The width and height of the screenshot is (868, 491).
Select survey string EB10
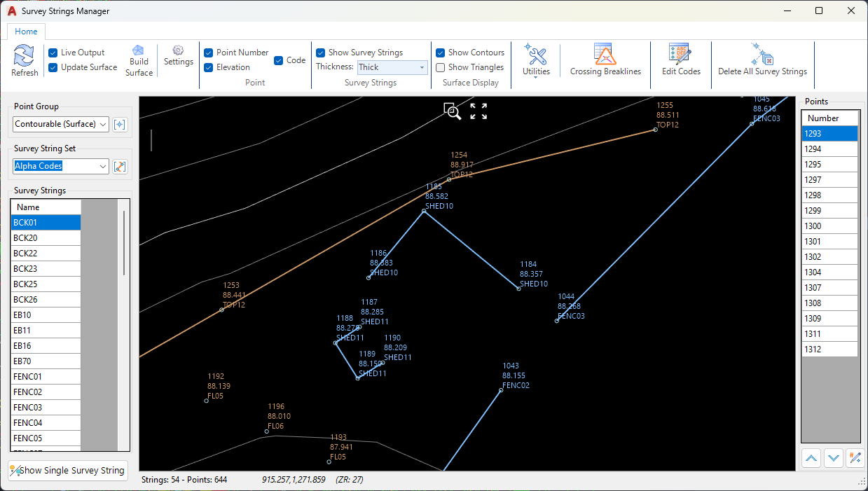[46, 315]
